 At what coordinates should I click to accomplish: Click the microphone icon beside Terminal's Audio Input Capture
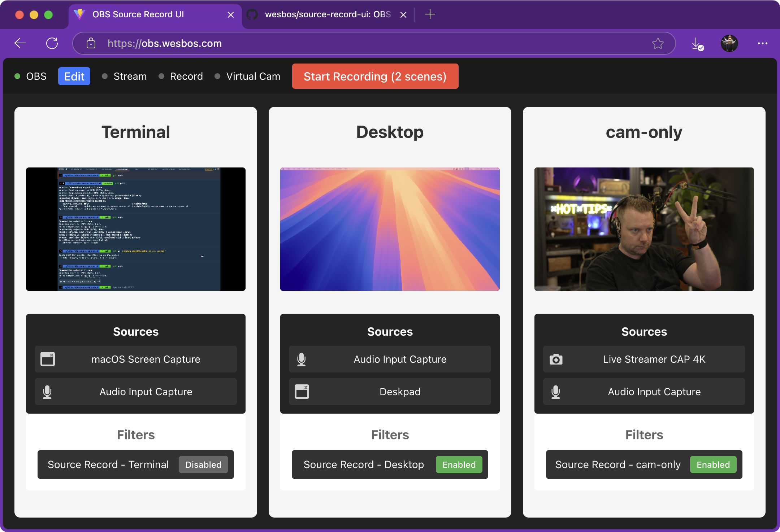(x=48, y=392)
